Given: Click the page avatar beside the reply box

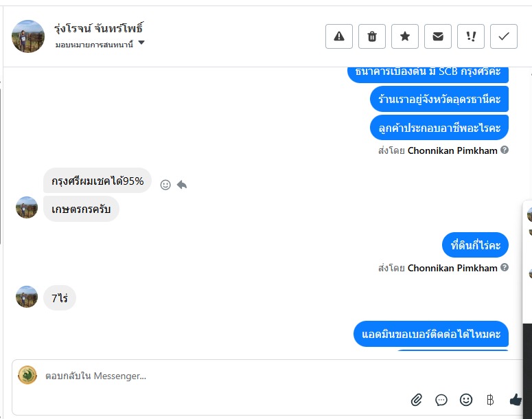Looking at the screenshot, I should (x=27, y=375).
